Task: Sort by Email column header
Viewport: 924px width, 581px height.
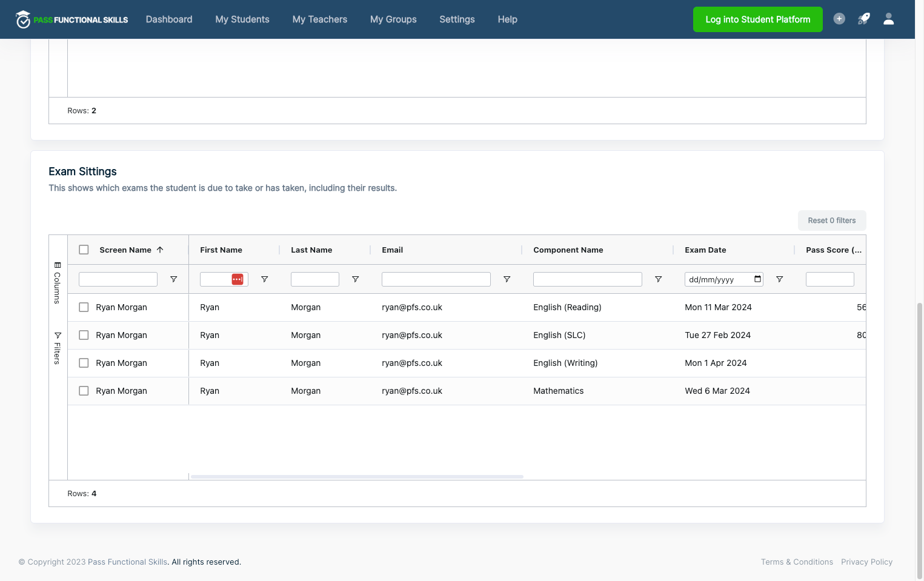Action: click(393, 250)
